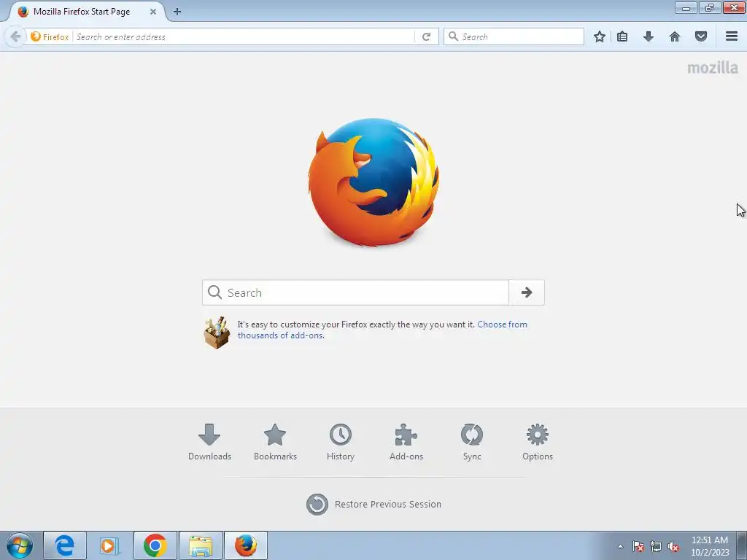The image size is (747, 560).
Task: Reload the current page
Action: (426, 36)
